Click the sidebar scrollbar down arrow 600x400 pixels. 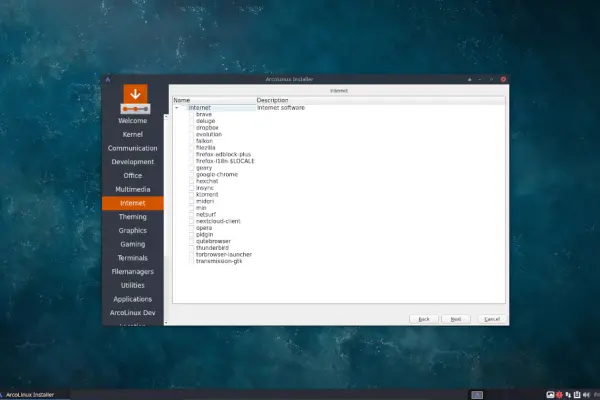click(166, 323)
